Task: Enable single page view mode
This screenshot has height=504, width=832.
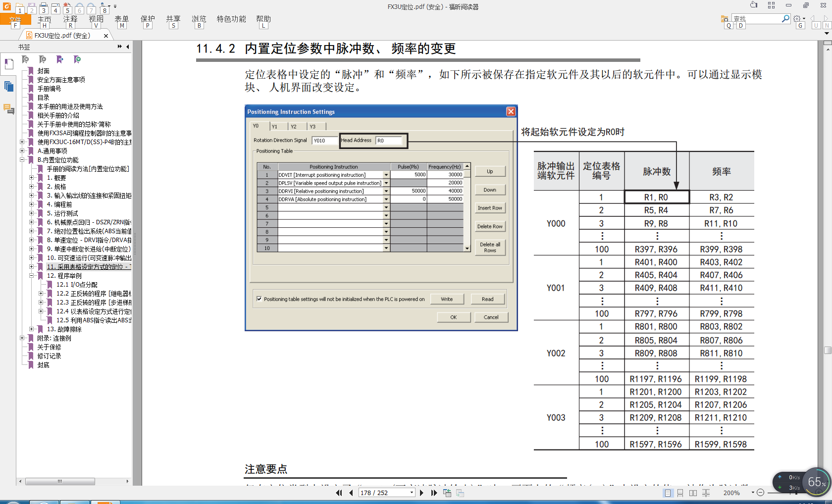Action: [668, 493]
